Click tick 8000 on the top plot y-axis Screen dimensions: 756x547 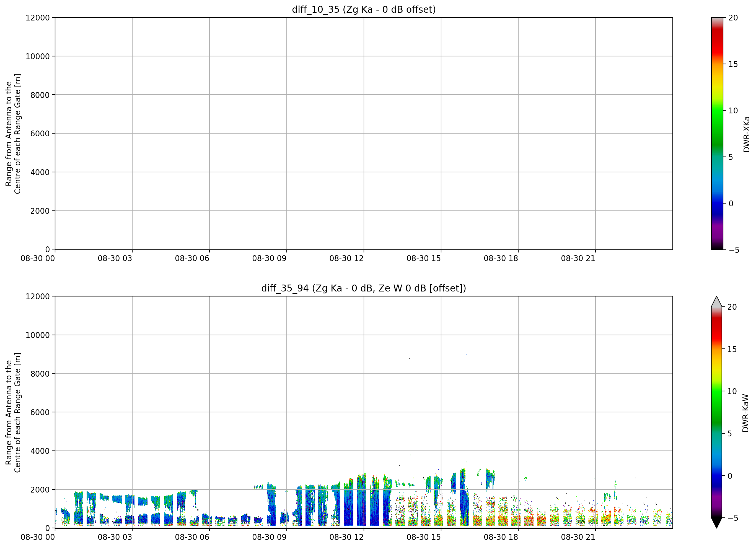[40, 95]
